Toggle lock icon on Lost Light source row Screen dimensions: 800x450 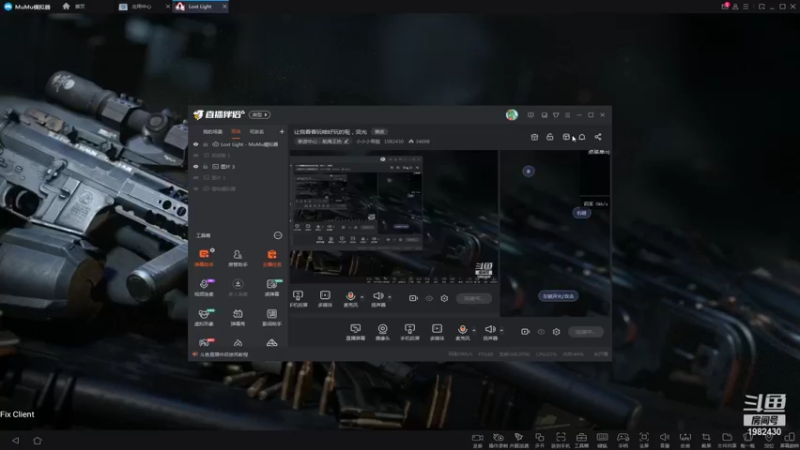[x=206, y=144]
